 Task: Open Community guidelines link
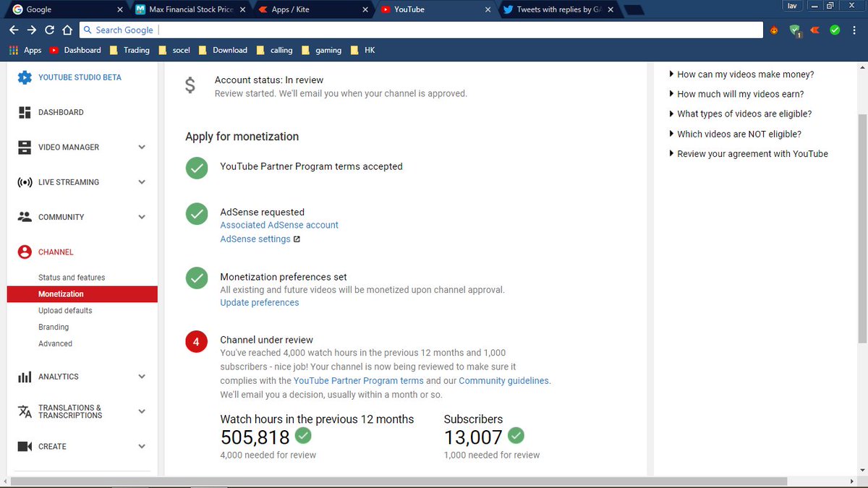[x=503, y=381]
